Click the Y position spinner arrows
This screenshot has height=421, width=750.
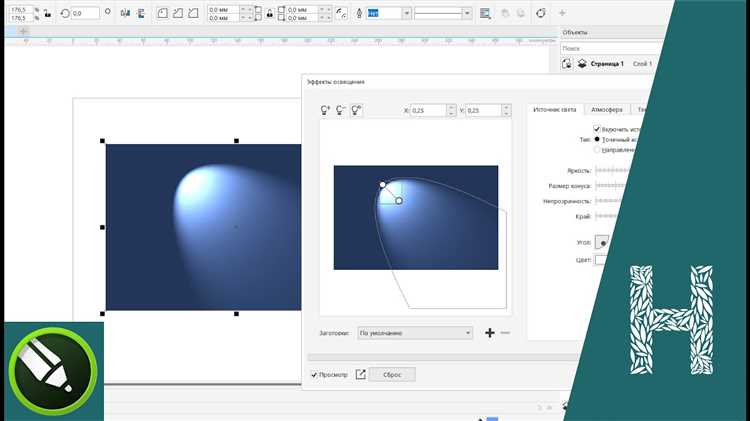point(507,111)
